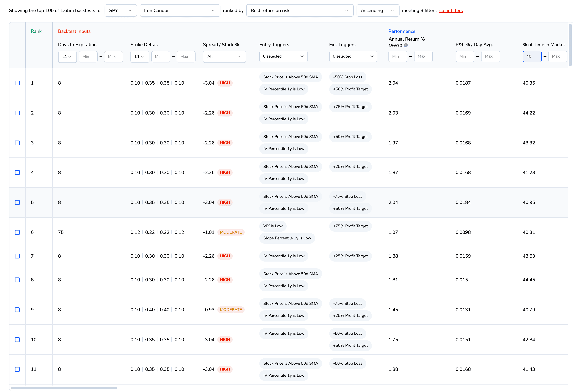
Task: Open the Exit Triggers selection dropdown
Action: [x=353, y=56]
